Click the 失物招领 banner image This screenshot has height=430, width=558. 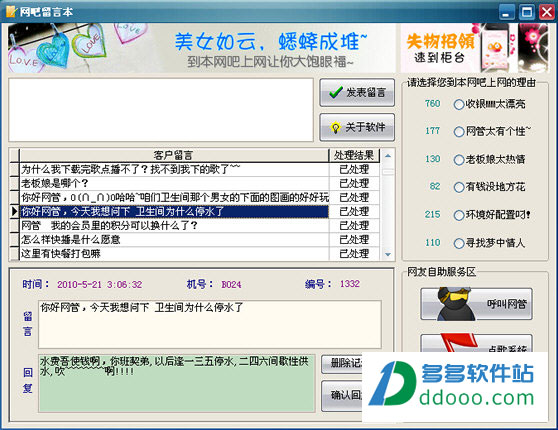click(475, 48)
